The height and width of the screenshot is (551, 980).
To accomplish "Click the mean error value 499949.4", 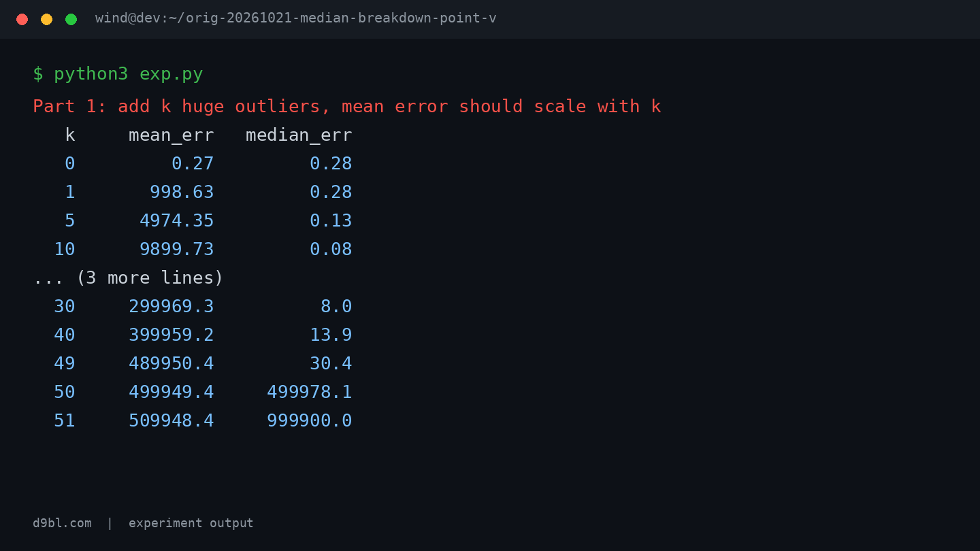I will pyautogui.click(x=171, y=392).
